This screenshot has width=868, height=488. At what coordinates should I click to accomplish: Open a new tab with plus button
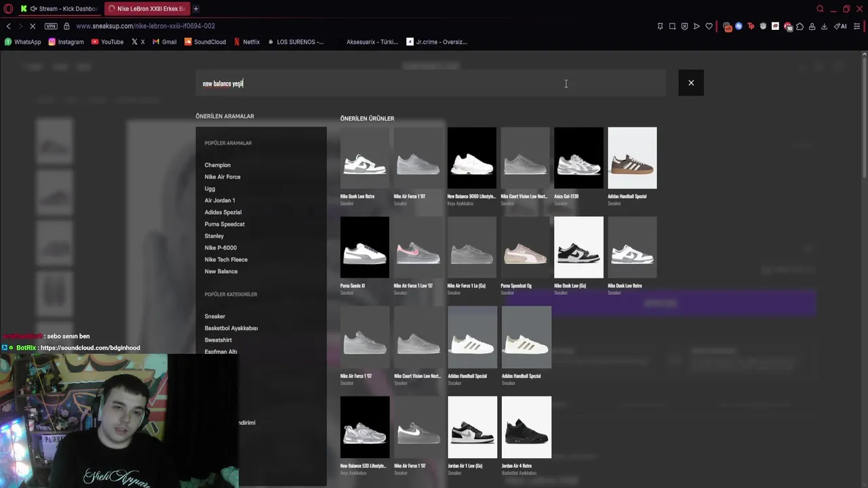pyautogui.click(x=196, y=9)
